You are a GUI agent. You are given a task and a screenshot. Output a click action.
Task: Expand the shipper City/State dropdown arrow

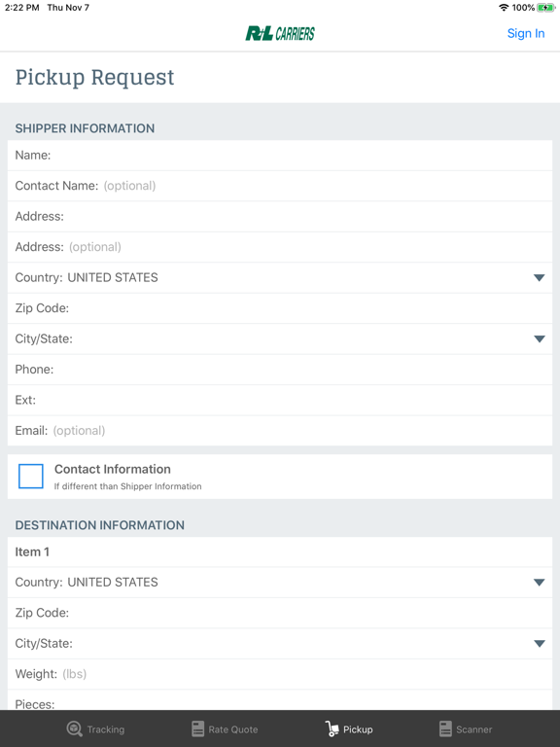[539, 338]
